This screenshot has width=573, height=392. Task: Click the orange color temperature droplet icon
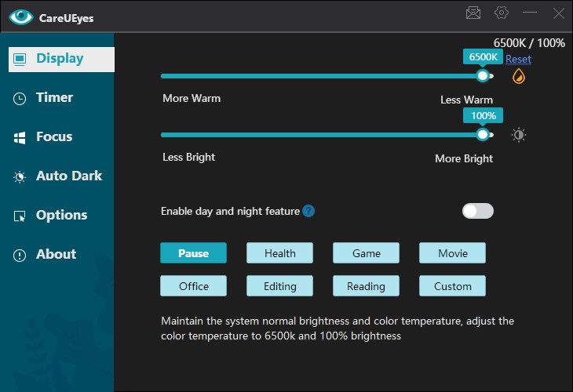[x=519, y=76]
